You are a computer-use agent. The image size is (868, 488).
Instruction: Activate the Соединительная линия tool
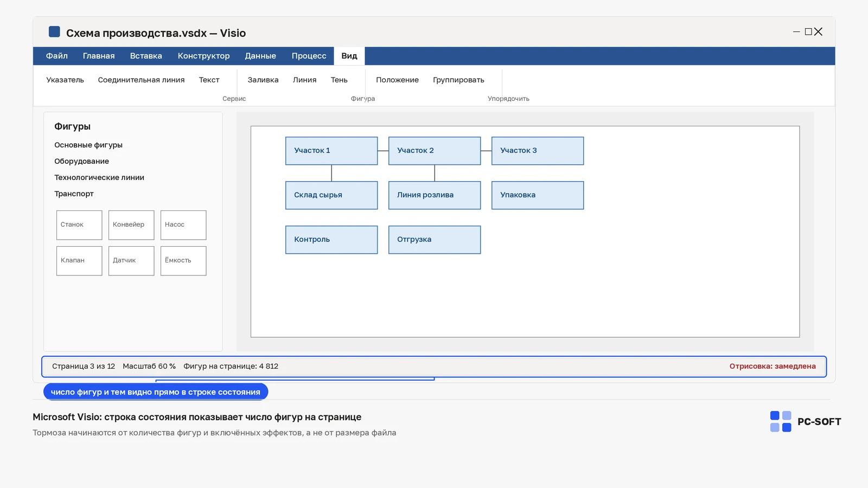point(142,80)
